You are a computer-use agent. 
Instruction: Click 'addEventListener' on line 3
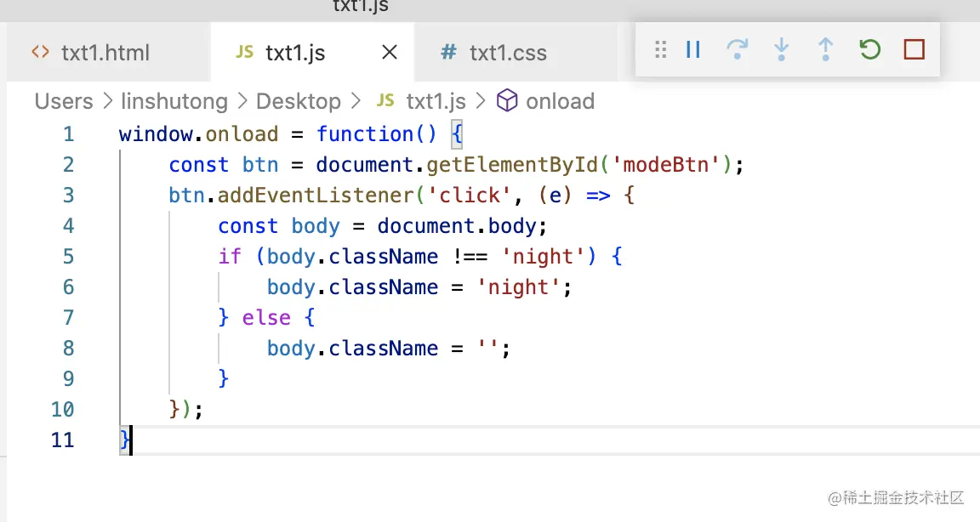pos(316,196)
